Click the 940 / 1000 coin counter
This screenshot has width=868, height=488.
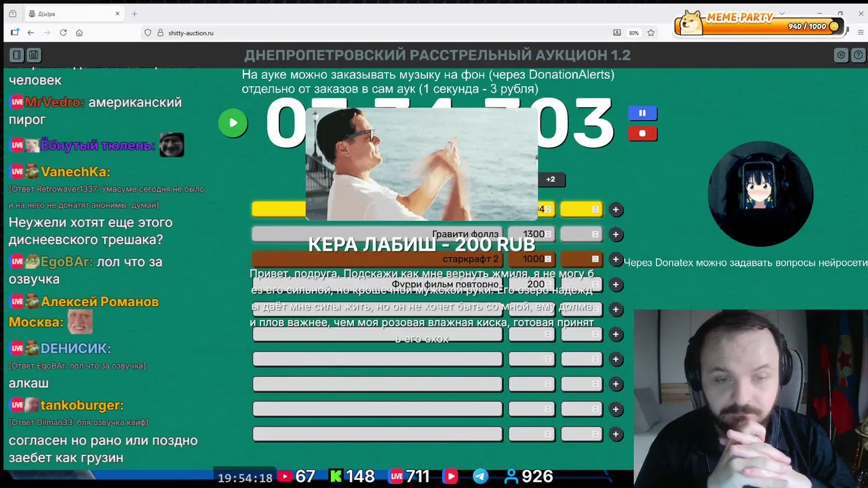808,26
